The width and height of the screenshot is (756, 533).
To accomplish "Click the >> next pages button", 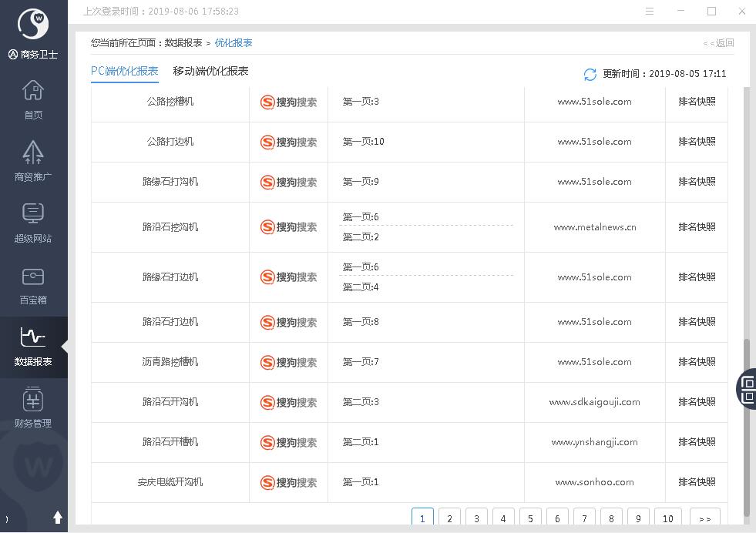I will click(704, 518).
